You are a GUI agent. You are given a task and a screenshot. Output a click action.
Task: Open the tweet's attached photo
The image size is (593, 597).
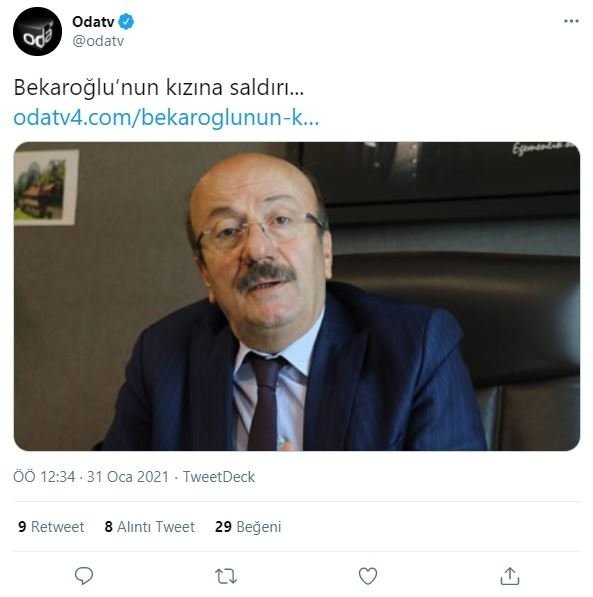(297, 296)
